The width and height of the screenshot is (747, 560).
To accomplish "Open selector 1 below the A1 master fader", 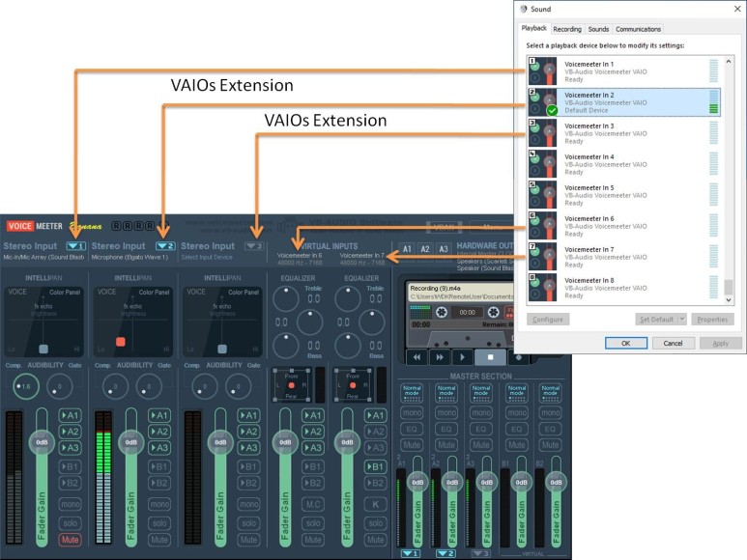I will coord(411,554).
